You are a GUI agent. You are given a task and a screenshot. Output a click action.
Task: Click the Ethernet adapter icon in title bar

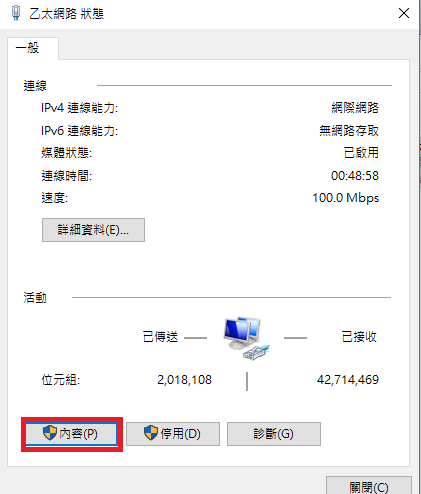tap(16, 13)
